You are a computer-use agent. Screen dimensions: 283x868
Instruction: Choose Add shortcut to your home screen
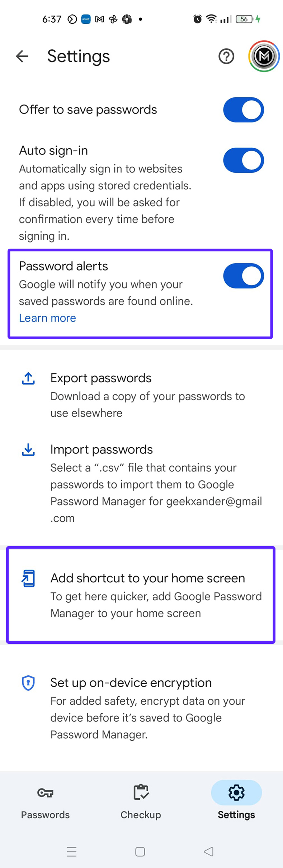coord(141,595)
